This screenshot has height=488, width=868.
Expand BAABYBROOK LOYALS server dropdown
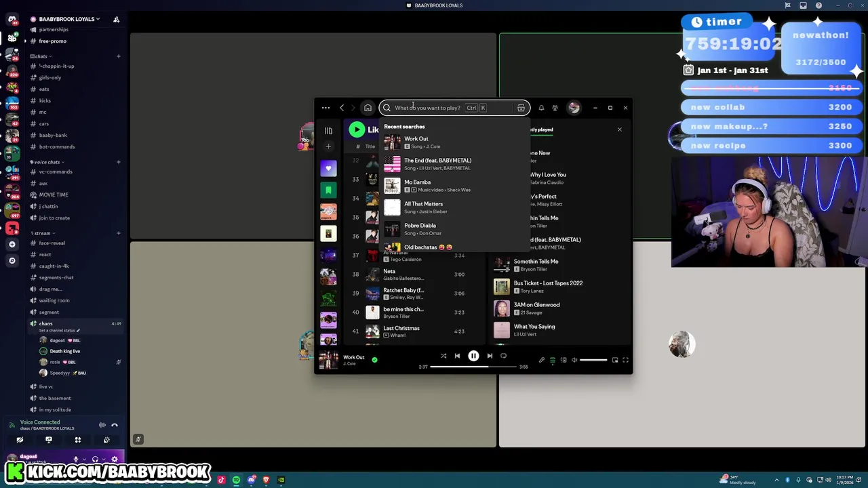coord(69,19)
